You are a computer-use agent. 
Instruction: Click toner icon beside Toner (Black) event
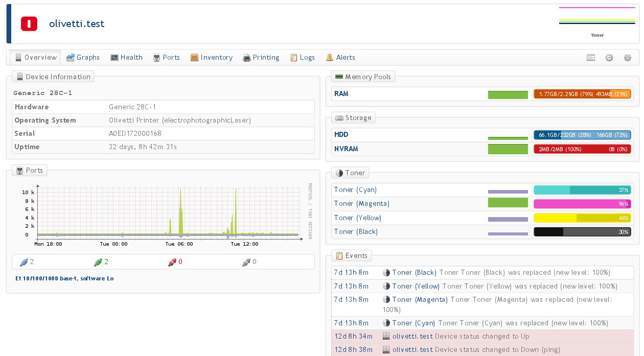pos(386,273)
